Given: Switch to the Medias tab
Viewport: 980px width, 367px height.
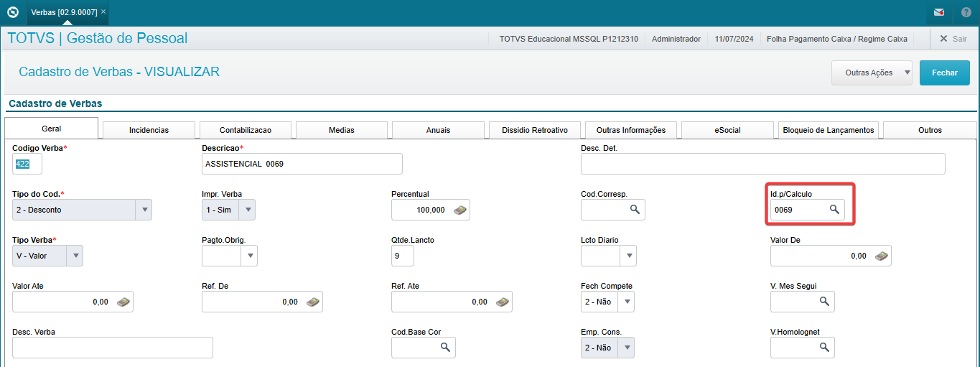Looking at the screenshot, I should click(342, 130).
